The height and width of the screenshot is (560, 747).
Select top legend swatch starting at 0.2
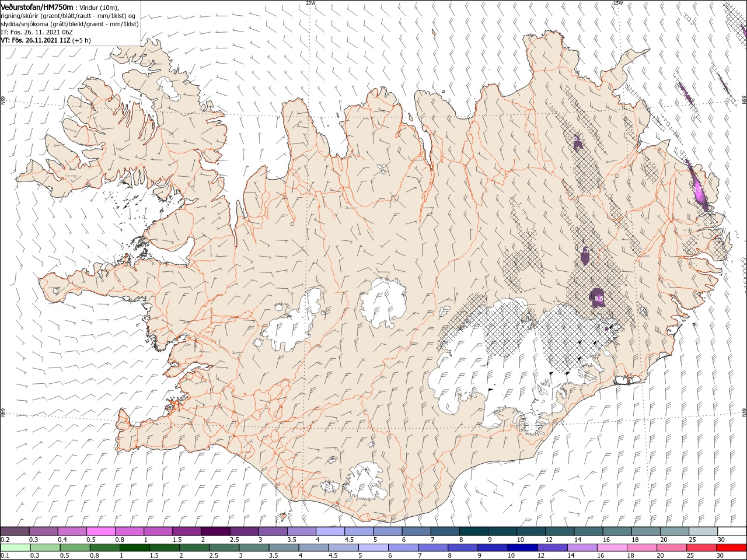15,531
